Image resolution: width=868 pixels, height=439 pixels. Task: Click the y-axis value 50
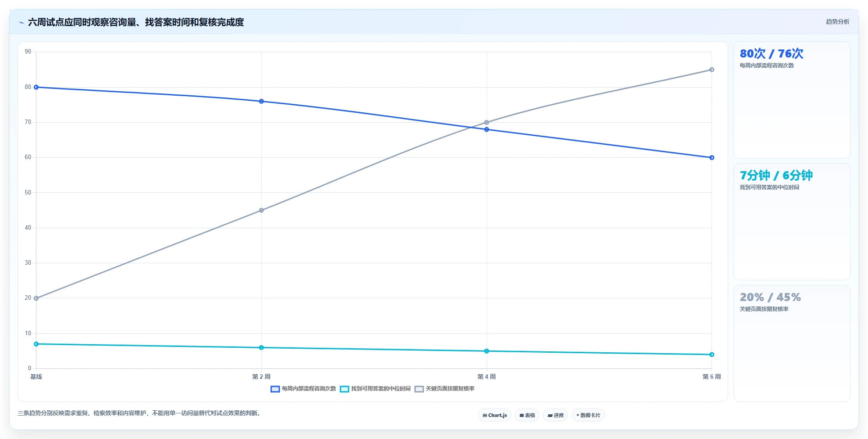[x=28, y=193]
